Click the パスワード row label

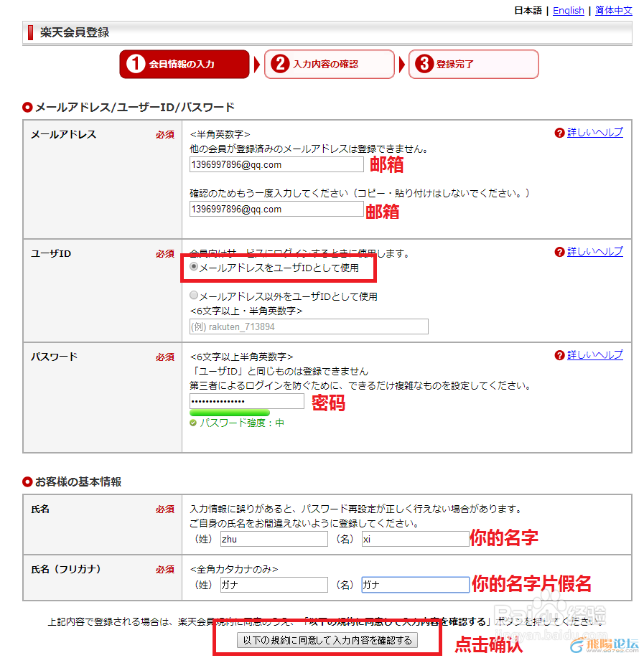point(55,357)
